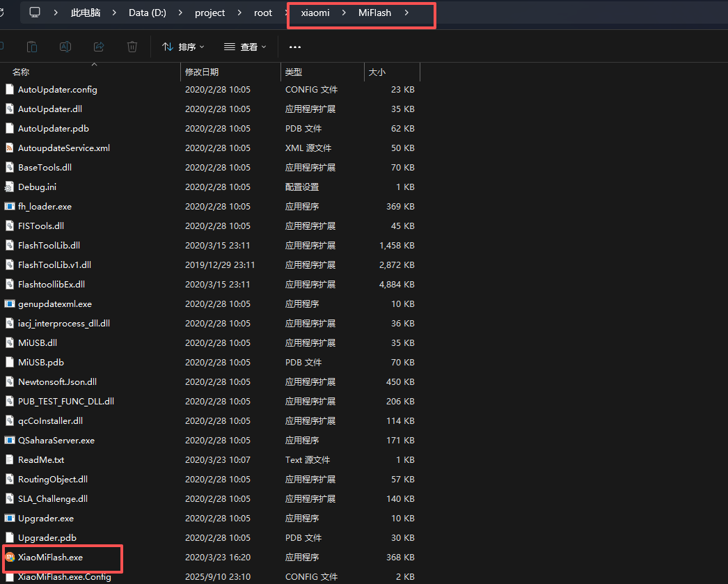
Task: Select the XiaoMiFlash.exe app icon
Action: tap(10, 558)
